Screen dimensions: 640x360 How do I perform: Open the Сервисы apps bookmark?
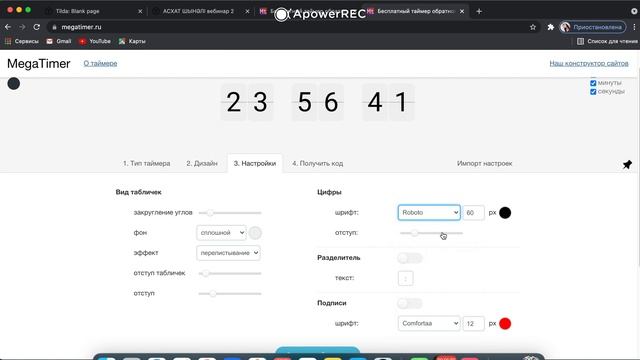coord(22,41)
